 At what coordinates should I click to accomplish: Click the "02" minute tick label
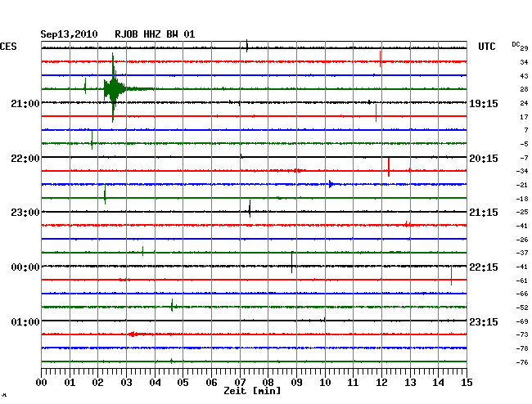point(97,382)
